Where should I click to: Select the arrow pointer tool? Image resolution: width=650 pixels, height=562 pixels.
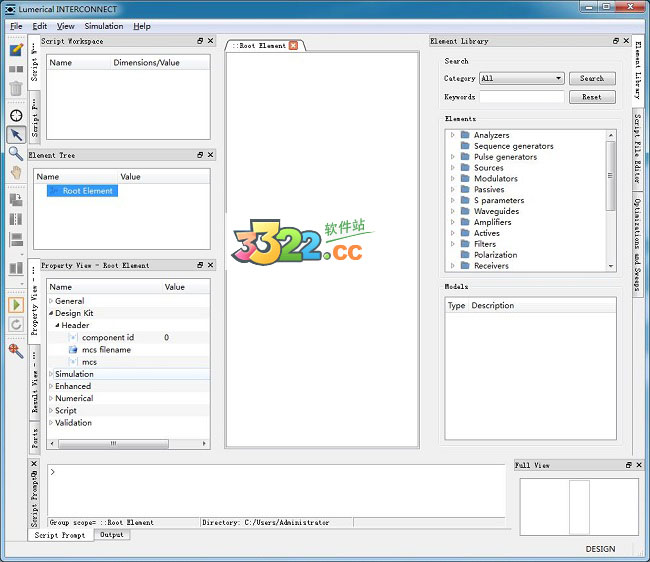(16, 134)
